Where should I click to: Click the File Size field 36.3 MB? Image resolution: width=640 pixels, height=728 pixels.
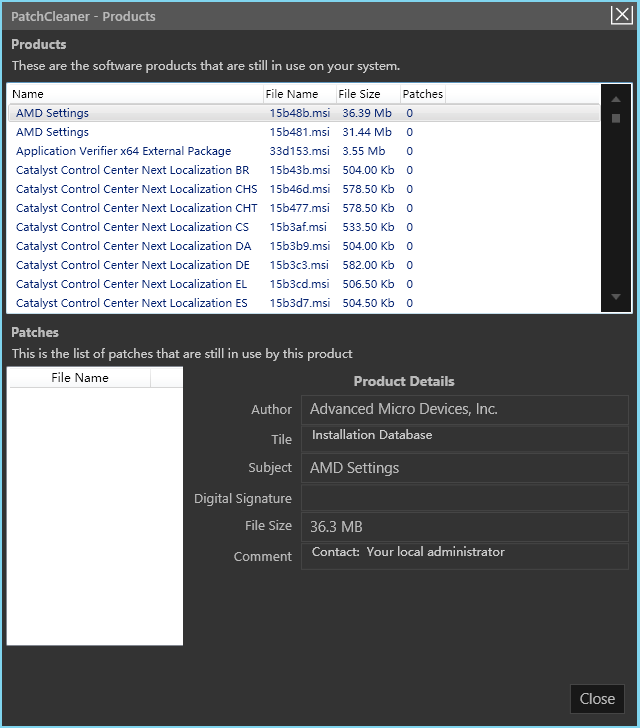click(x=465, y=527)
